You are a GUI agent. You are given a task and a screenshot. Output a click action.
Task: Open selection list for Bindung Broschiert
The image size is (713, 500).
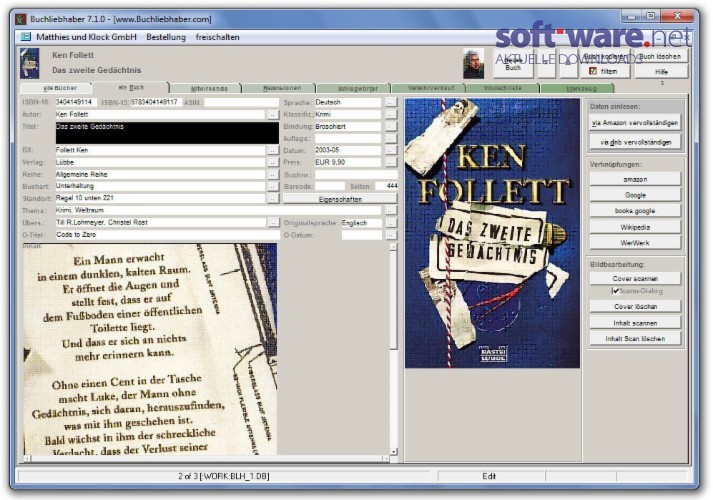point(390,127)
